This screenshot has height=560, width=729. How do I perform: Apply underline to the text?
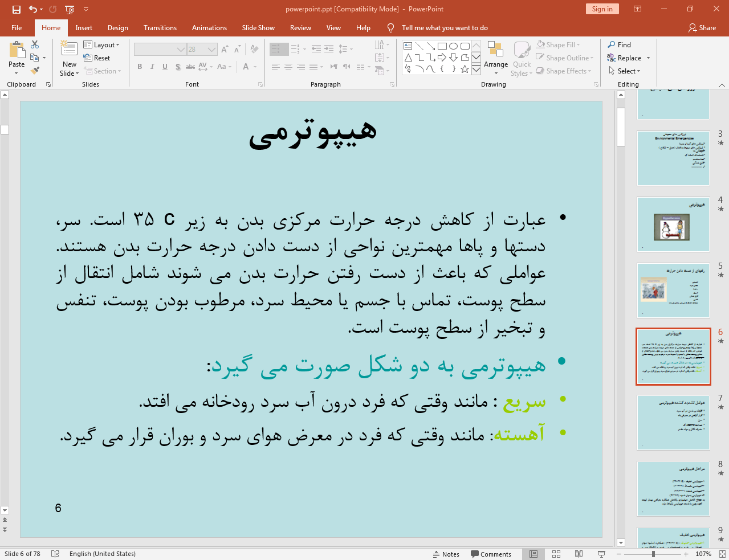click(165, 67)
